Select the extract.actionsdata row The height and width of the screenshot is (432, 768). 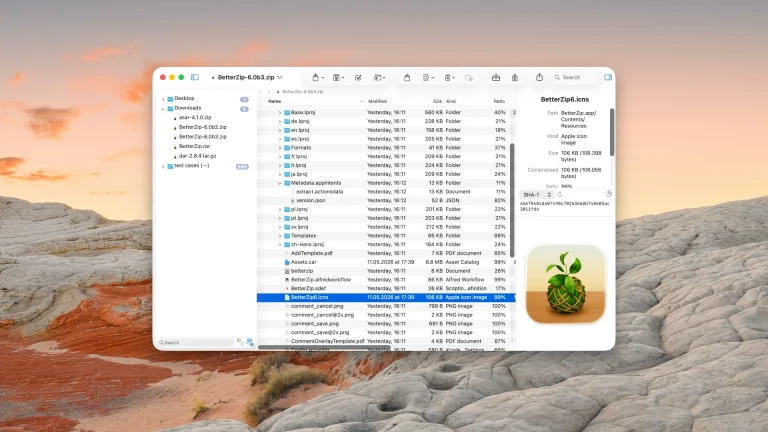point(386,192)
